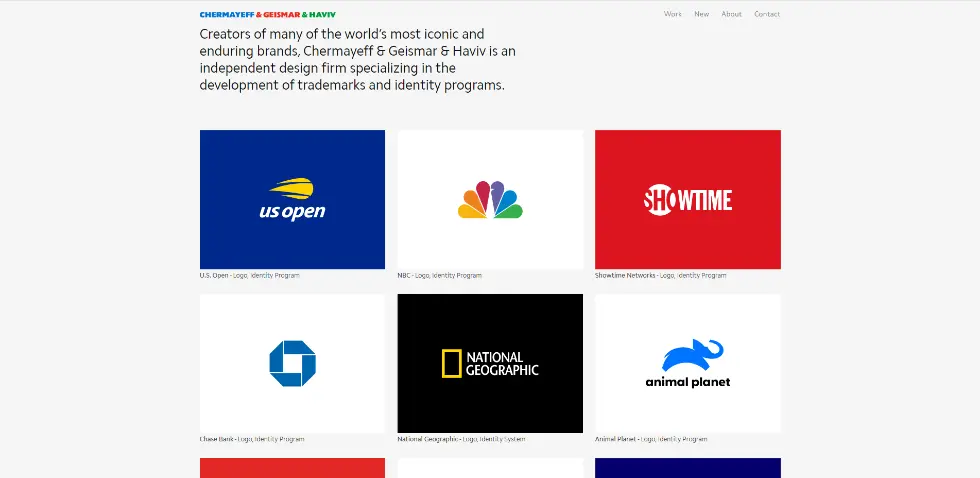Open the New nav link
This screenshot has height=478, width=980.
click(701, 14)
